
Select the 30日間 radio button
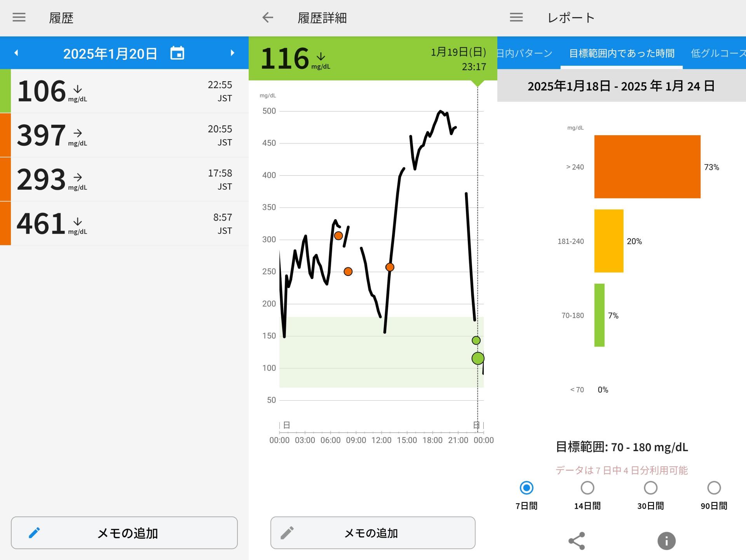650,488
